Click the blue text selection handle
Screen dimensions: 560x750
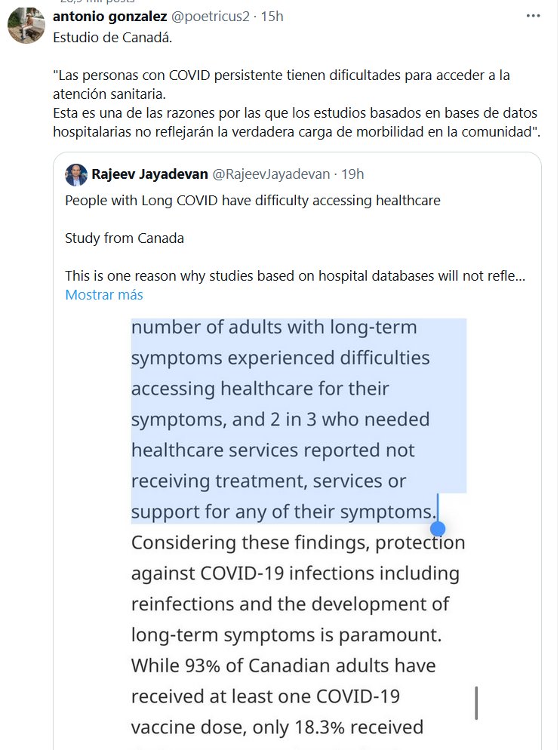[437, 528]
